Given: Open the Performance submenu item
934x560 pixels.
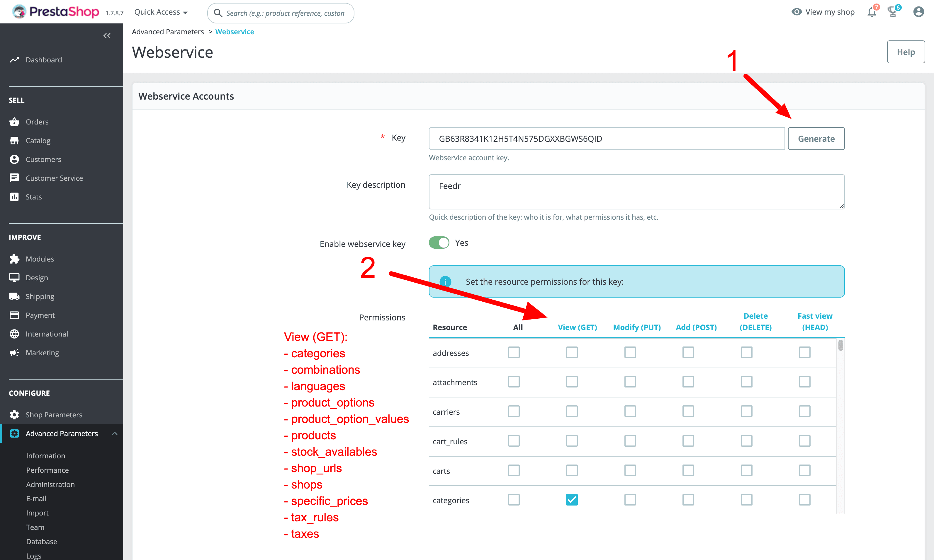Looking at the screenshot, I should pyautogui.click(x=47, y=470).
